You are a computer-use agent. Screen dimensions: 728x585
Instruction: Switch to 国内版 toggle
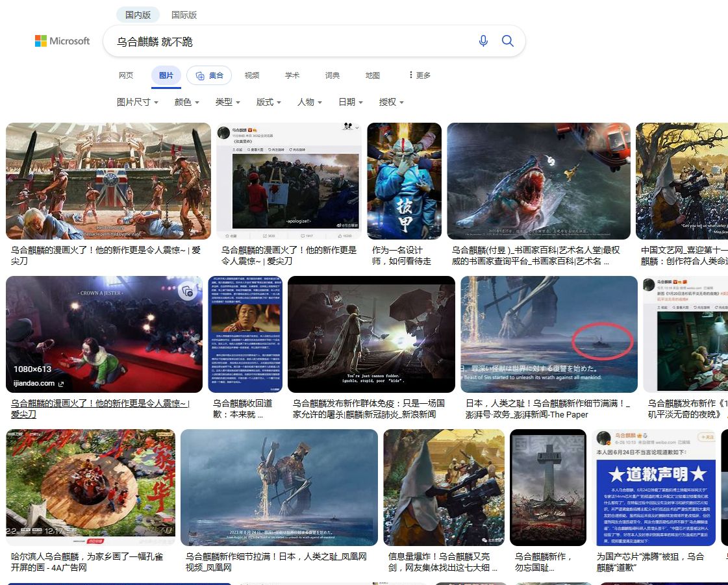pos(138,15)
